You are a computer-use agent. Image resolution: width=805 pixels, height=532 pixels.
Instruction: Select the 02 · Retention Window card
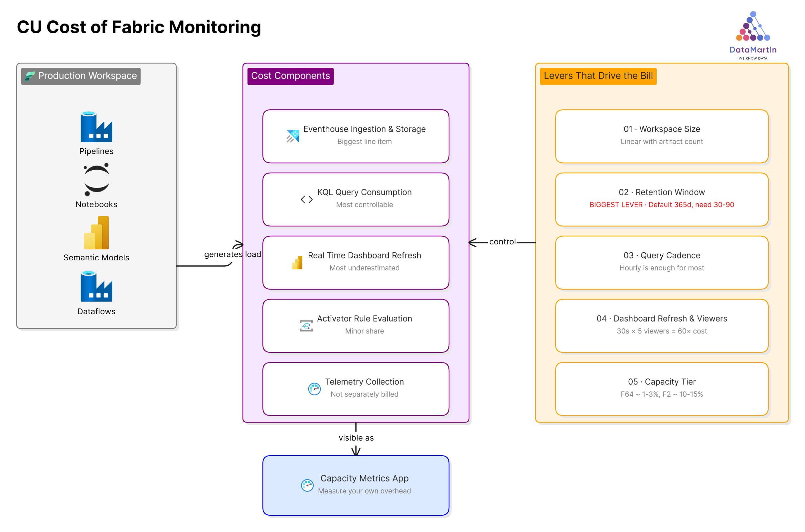662,199
